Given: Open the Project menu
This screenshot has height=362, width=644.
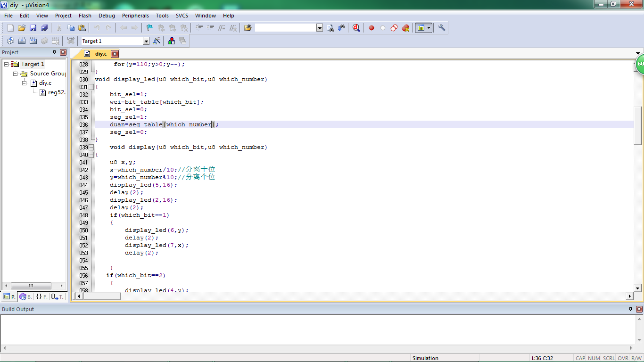Looking at the screenshot, I should [x=63, y=16].
